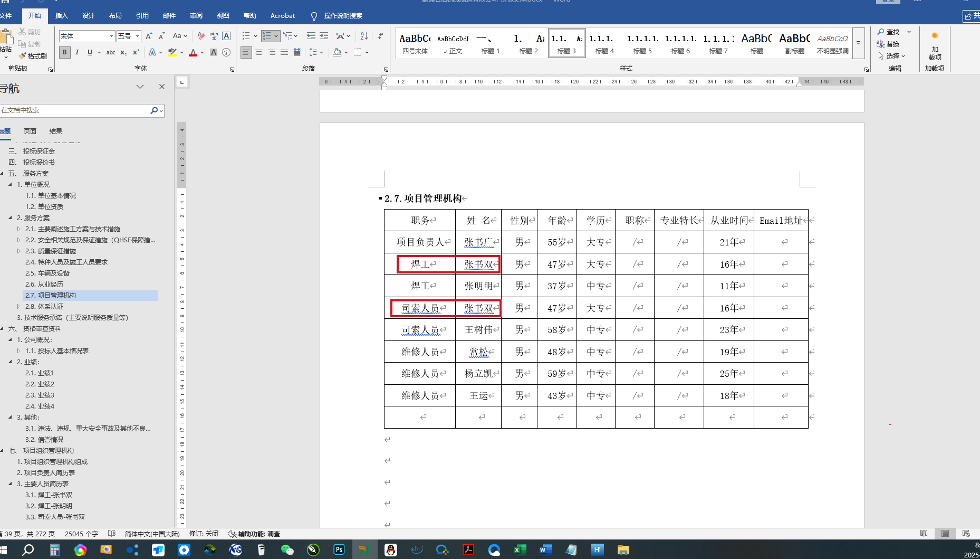980x559 pixels.
Task: Expand 2.8. 体系认证 in navigation tree
Action: tap(18, 306)
